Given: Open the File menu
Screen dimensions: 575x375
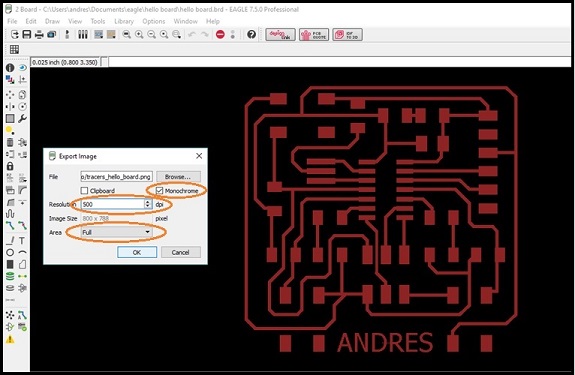Looking at the screenshot, I should pyautogui.click(x=12, y=21).
